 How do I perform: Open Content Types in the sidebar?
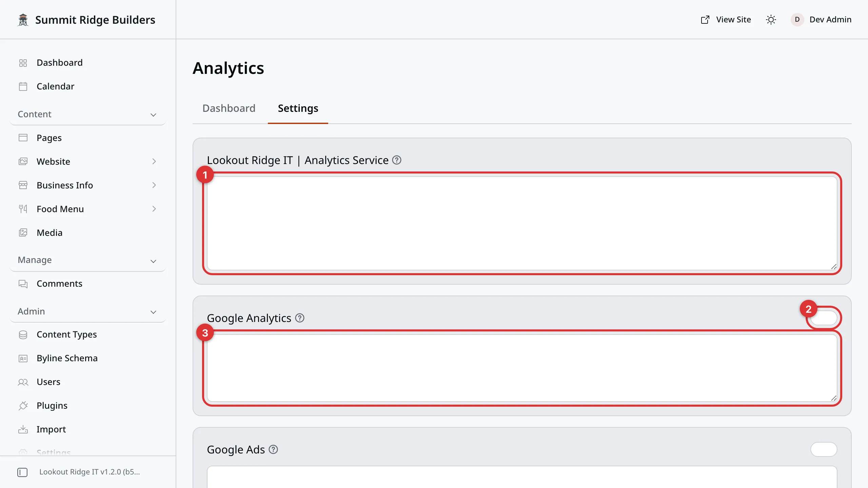pyautogui.click(x=88, y=334)
